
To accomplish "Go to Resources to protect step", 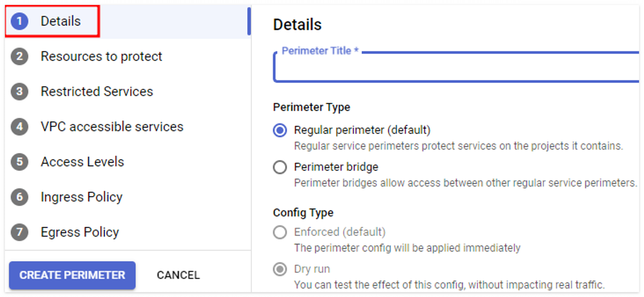I will coord(101,56).
